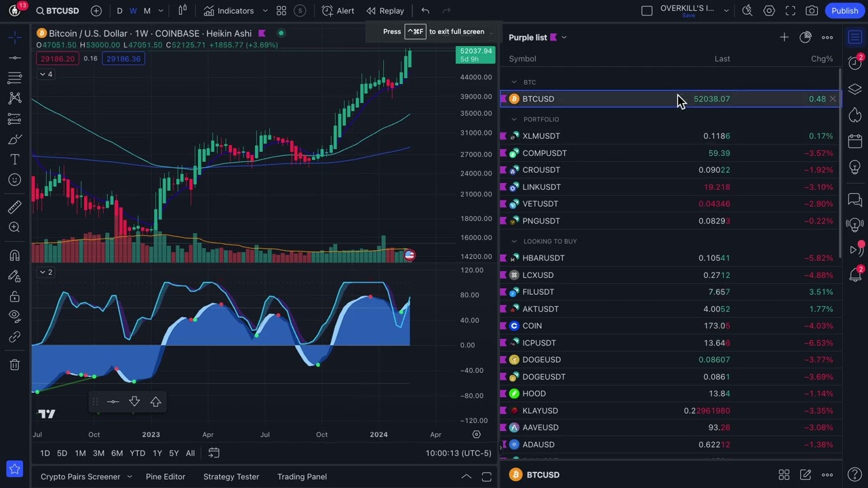The height and width of the screenshot is (488, 868).
Task: Open the notifications bell in right sidebar
Action: (x=855, y=274)
